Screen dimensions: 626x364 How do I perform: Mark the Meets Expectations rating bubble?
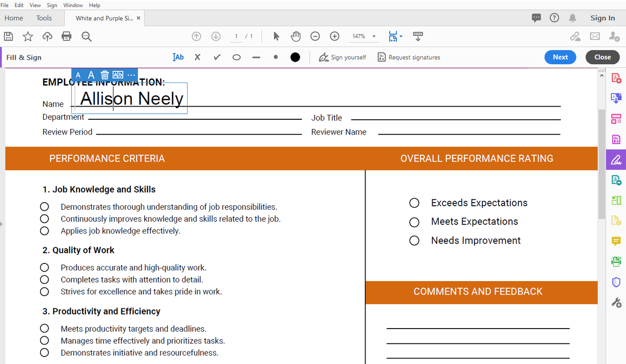pos(414,222)
